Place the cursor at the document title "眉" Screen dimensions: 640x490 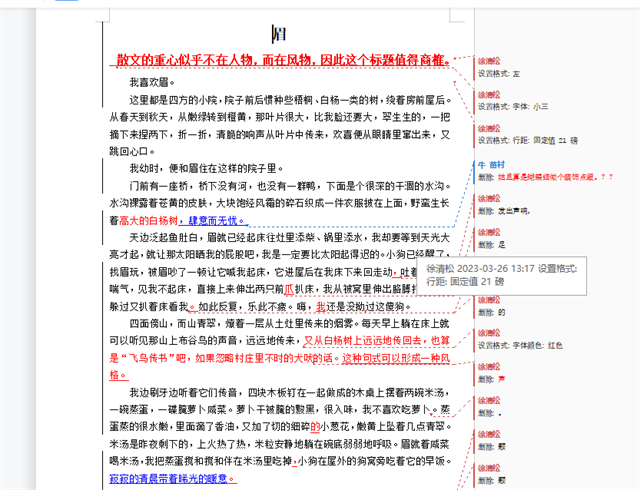point(280,34)
